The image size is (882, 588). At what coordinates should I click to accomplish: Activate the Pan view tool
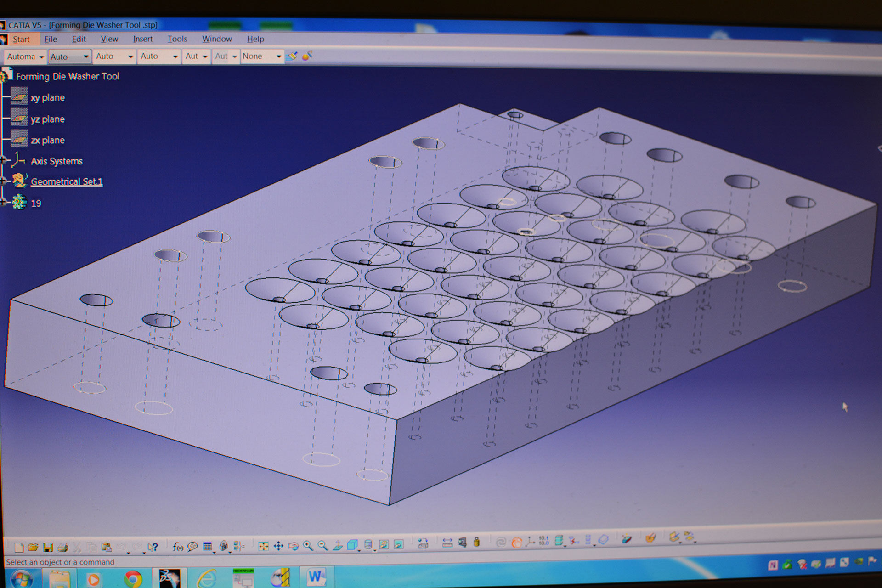(278, 546)
